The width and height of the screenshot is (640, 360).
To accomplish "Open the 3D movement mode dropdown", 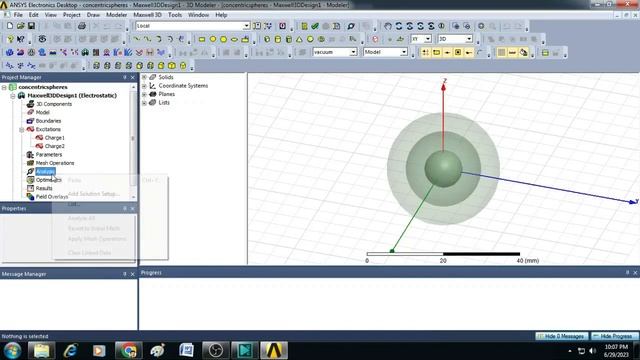I will [x=469, y=39].
